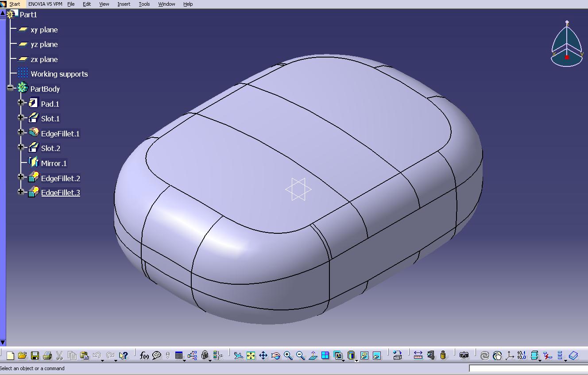
Task: Click the Zoom In magnifier
Action: pos(288,356)
